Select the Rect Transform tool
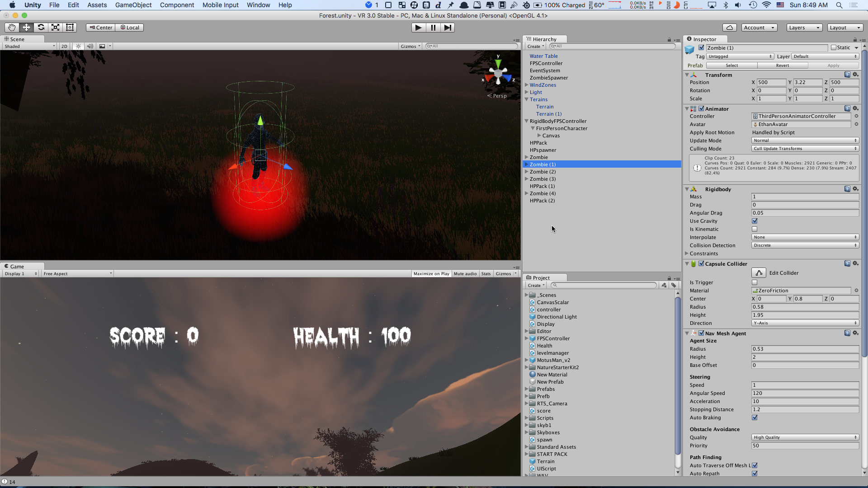The width and height of the screenshot is (868, 488). 70,28
